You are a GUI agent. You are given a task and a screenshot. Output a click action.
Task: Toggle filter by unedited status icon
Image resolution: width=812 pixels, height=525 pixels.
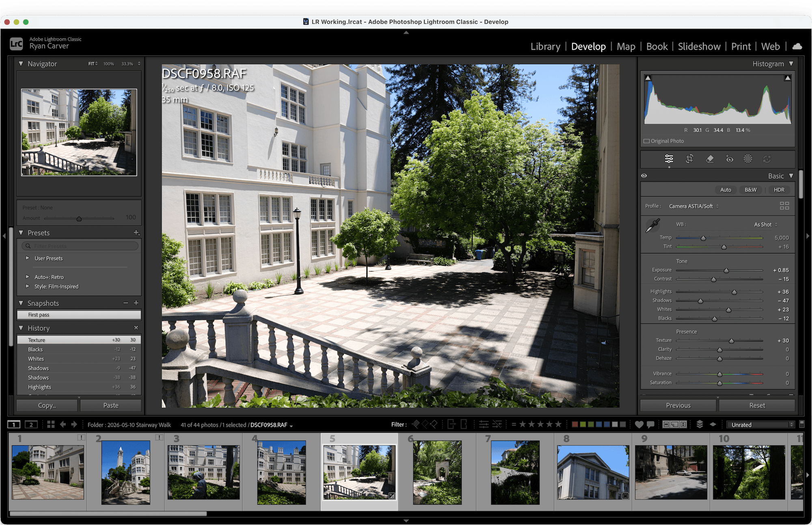pyautogui.click(x=497, y=424)
